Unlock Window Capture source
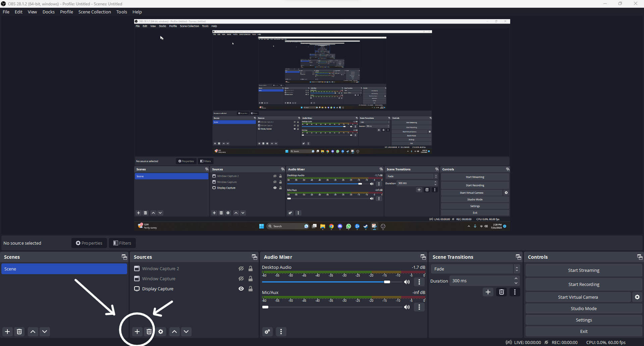The height and width of the screenshot is (346, 644). coord(251,279)
